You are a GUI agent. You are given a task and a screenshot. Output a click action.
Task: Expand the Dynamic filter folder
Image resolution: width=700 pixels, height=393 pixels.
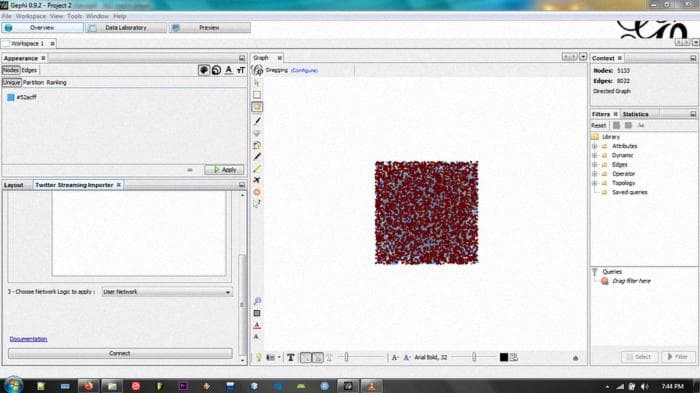(595, 155)
